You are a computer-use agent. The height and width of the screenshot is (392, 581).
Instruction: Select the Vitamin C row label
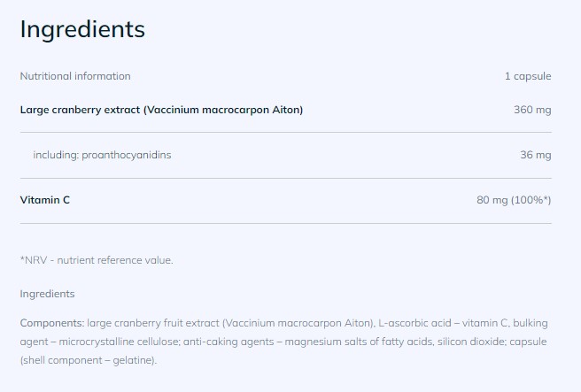pyautogui.click(x=45, y=200)
